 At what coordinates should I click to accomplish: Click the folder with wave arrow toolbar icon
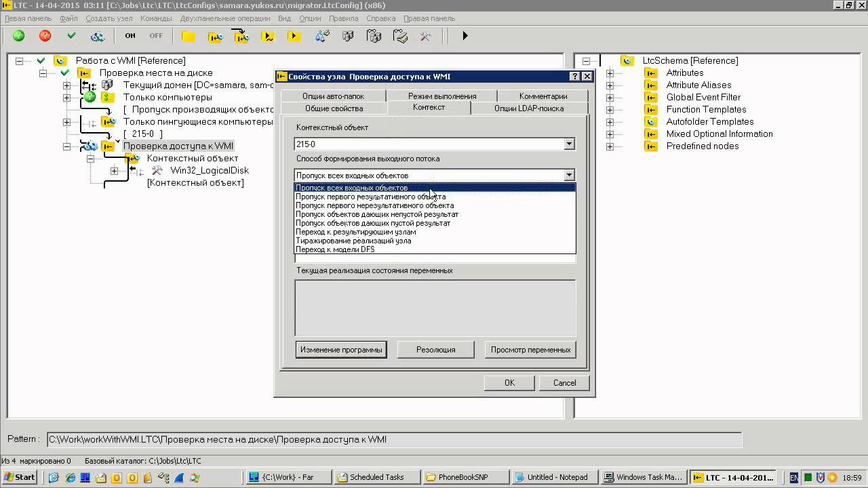268,36
